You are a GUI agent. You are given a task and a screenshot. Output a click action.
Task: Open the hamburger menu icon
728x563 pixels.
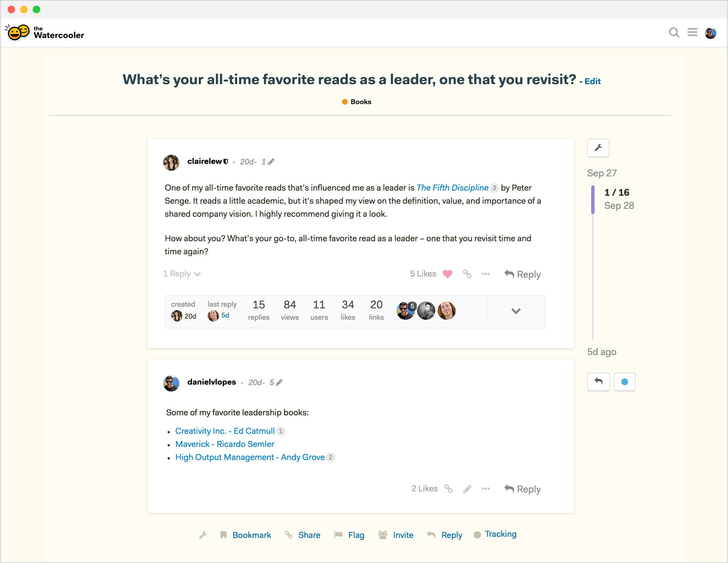[692, 32]
